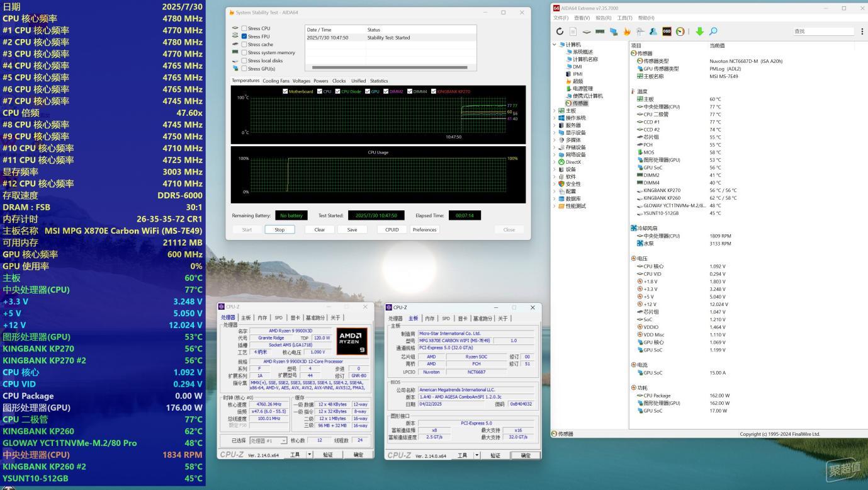The width and height of the screenshot is (868, 490).
Task: Click the green download arrow icon
Action: coord(699,31)
